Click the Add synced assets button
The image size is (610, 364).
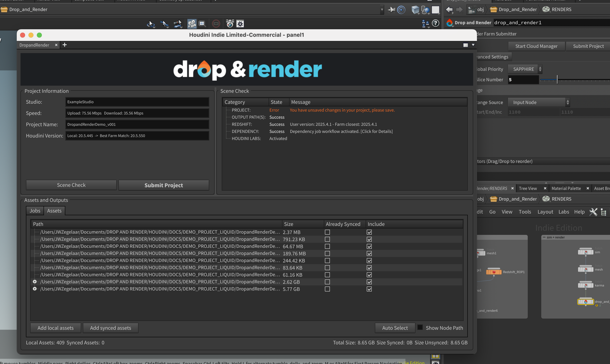(x=110, y=328)
